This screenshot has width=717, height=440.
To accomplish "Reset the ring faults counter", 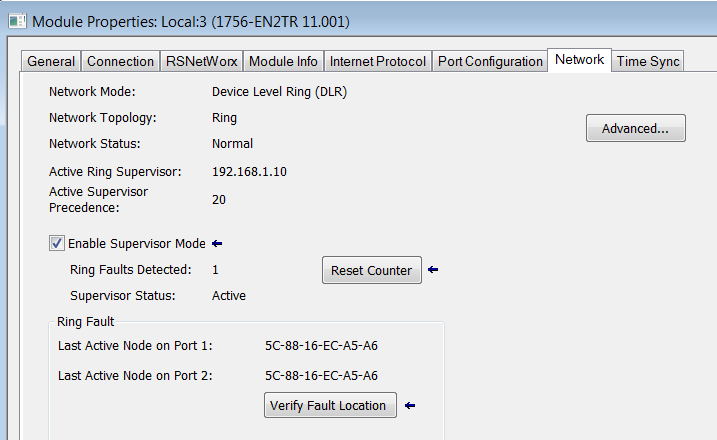I will coord(372,270).
